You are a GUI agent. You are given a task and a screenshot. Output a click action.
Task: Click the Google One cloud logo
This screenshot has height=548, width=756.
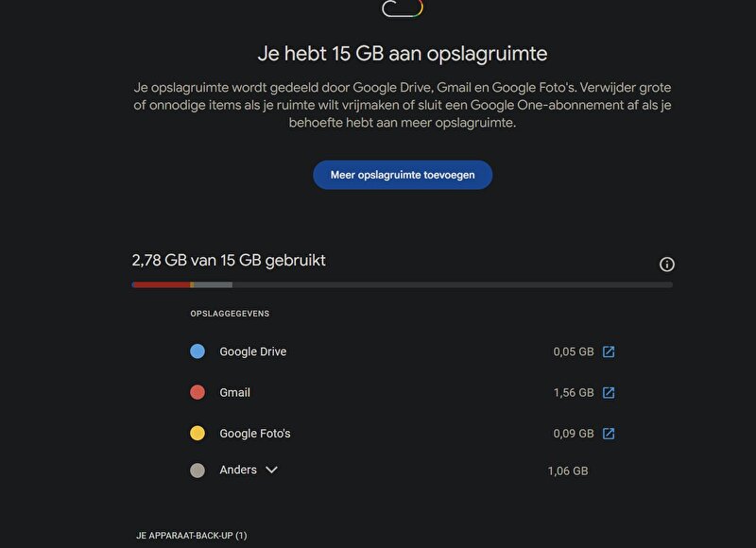click(403, 9)
